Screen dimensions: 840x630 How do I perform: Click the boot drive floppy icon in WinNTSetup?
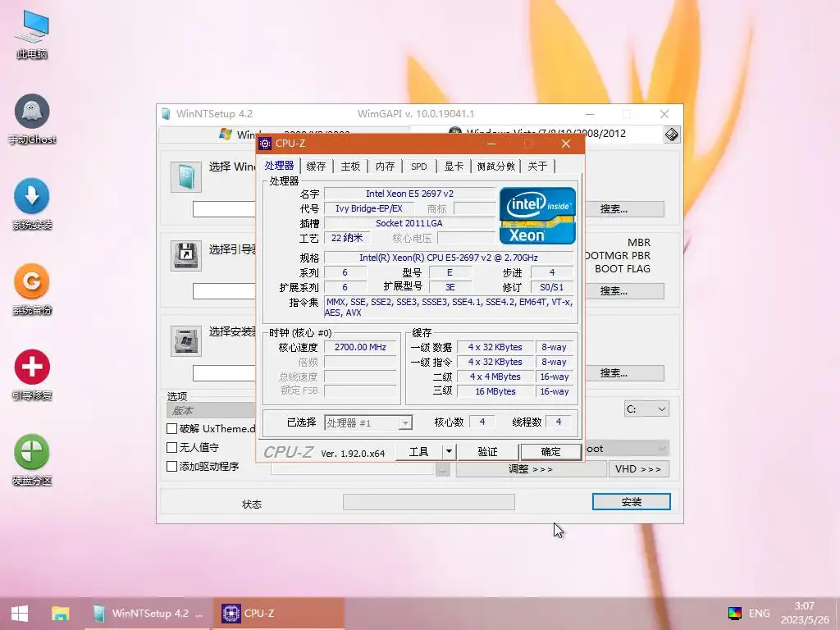tap(186, 256)
